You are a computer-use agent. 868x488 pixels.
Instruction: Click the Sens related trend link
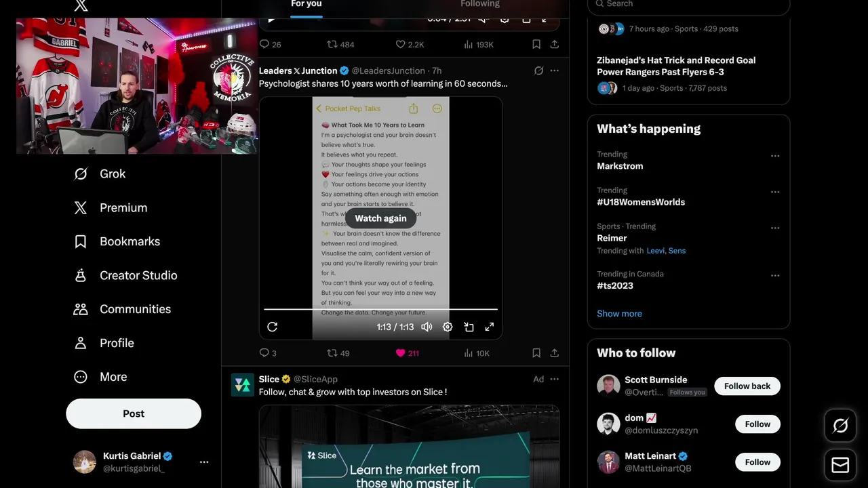coord(677,251)
